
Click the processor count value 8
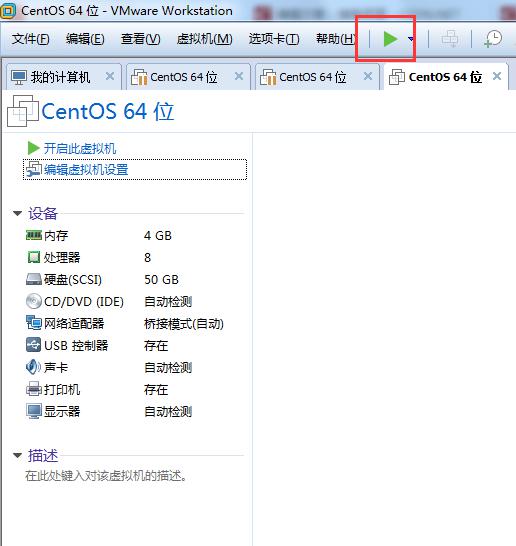pyautogui.click(x=147, y=258)
